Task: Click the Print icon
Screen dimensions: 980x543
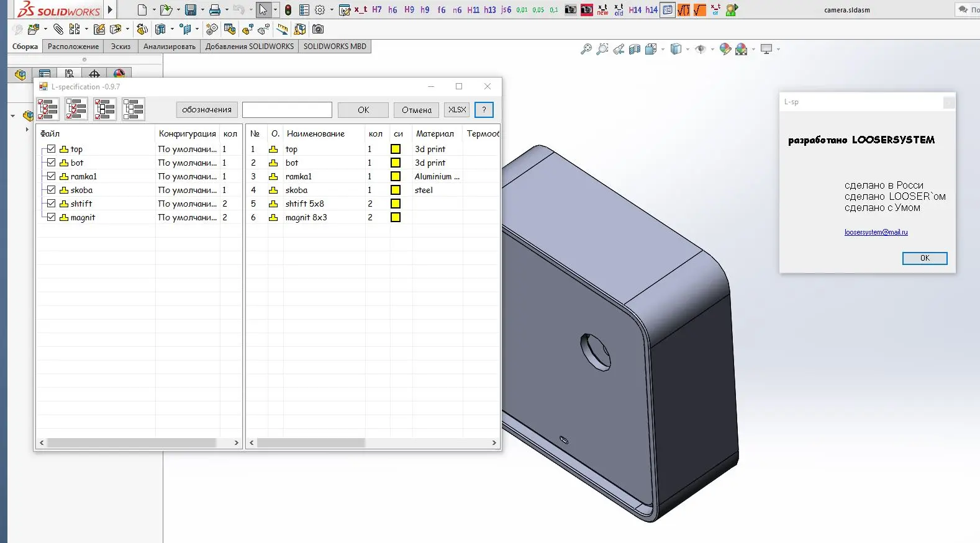Action: [x=215, y=10]
